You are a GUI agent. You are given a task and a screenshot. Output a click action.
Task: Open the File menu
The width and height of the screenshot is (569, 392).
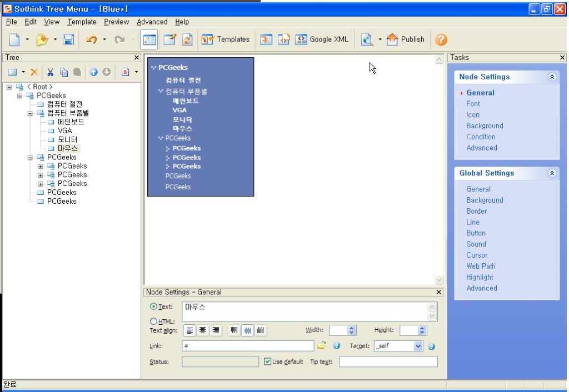pyautogui.click(x=11, y=22)
